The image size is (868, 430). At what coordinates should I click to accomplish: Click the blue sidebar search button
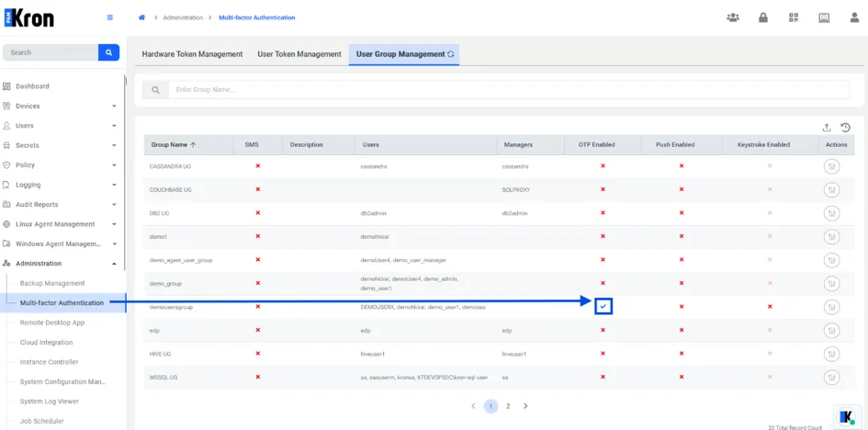(109, 52)
